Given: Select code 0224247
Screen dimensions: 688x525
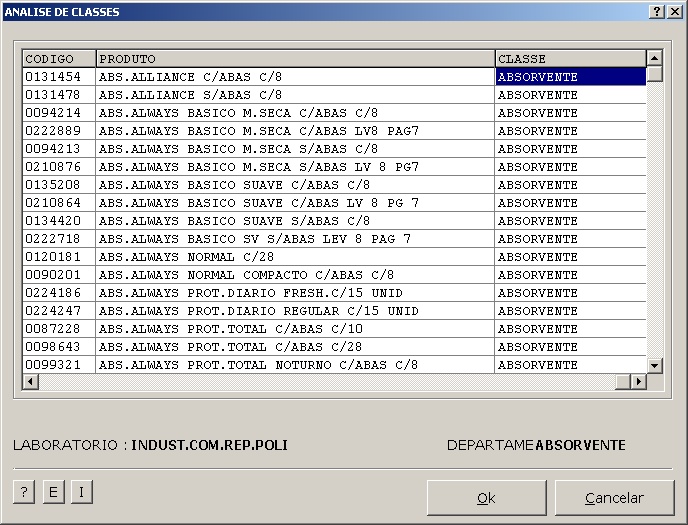Looking at the screenshot, I should click(x=59, y=311).
